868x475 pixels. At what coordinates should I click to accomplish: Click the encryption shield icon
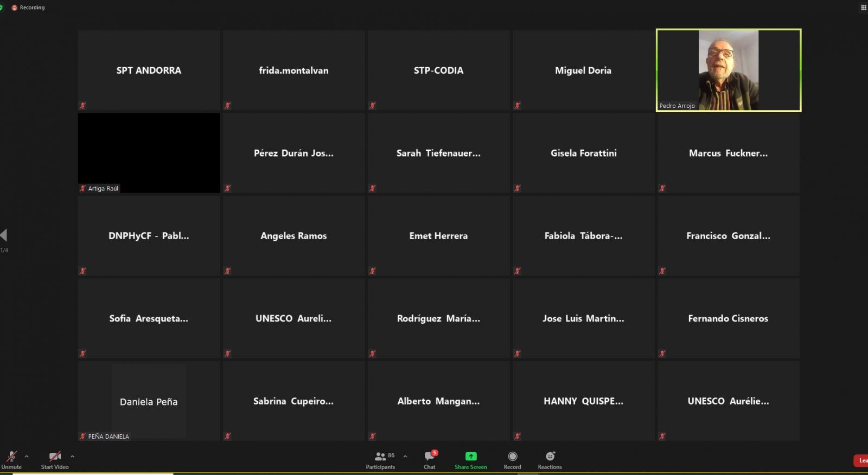2,7
